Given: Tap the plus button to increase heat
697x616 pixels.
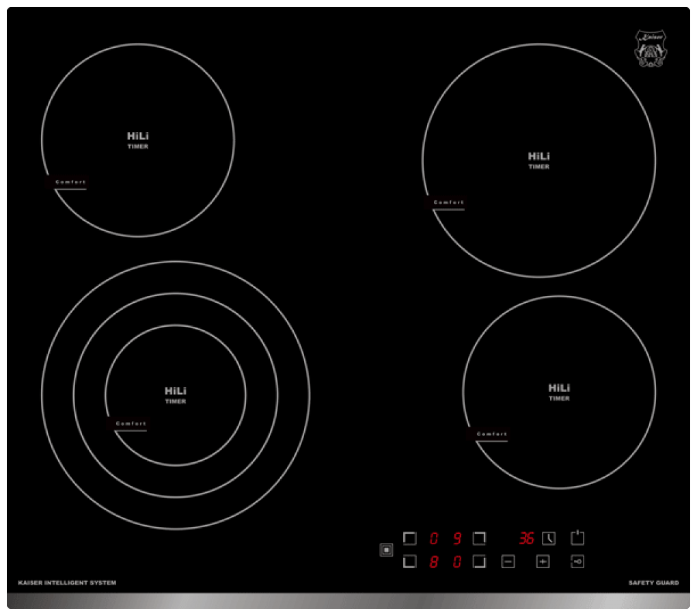Looking at the screenshot, I should [x=543, y=562].
